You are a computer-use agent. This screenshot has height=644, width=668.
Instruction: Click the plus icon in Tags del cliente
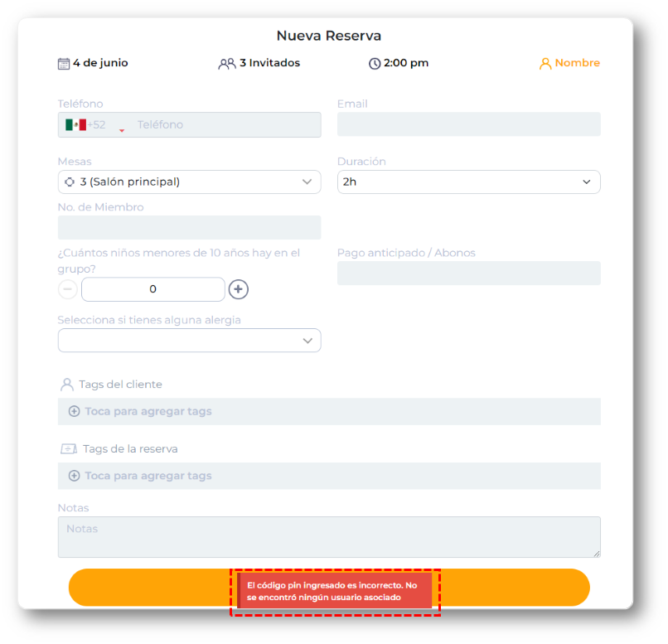74,411
